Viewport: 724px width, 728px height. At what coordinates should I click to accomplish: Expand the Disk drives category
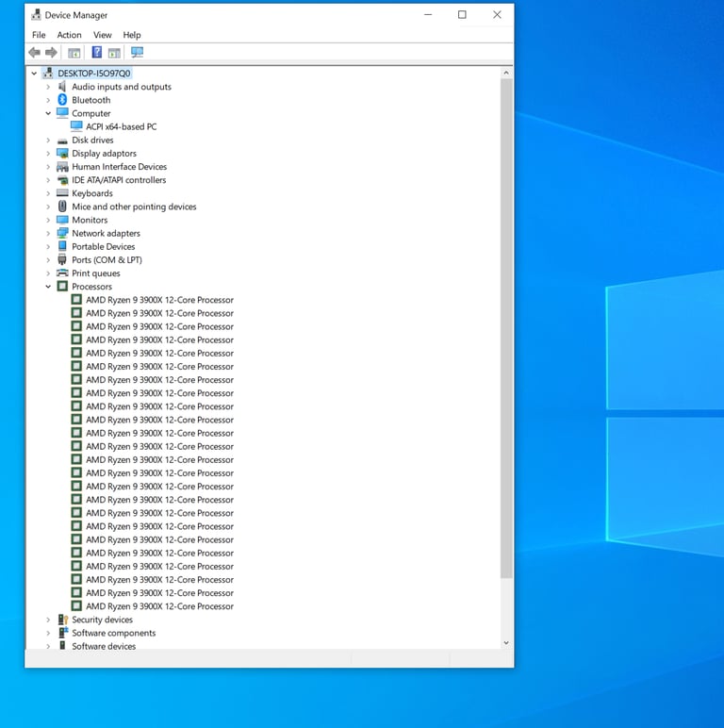coord(48,141)
